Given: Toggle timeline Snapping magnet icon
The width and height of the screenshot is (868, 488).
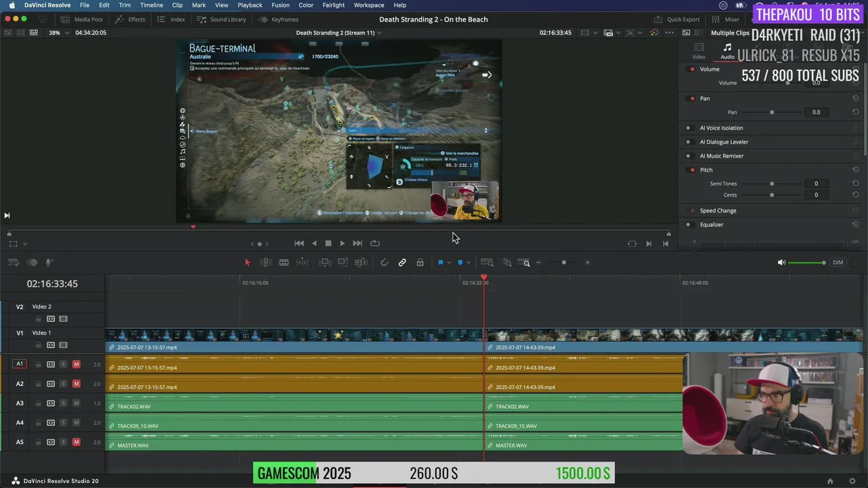Looking at the screenshot, I should point(384,262).
